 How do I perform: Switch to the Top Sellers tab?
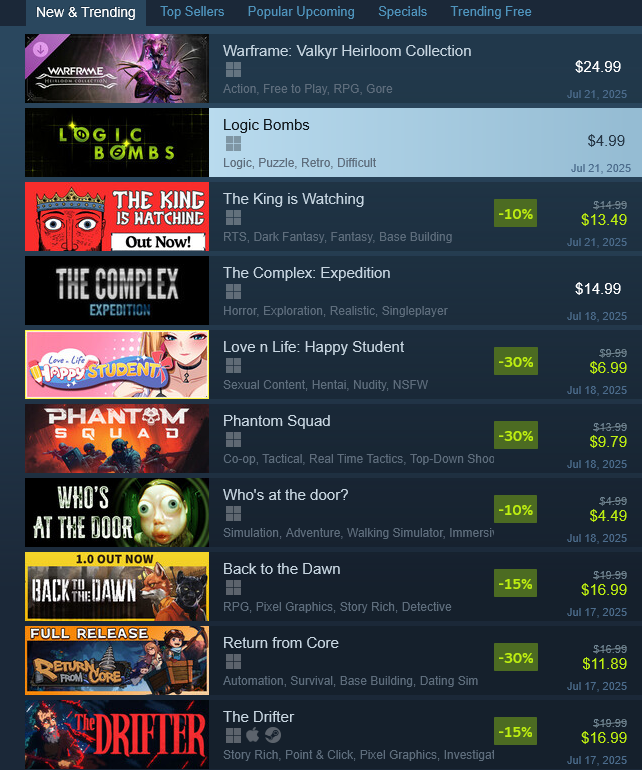pyautogui.click(x=192, y=11)
